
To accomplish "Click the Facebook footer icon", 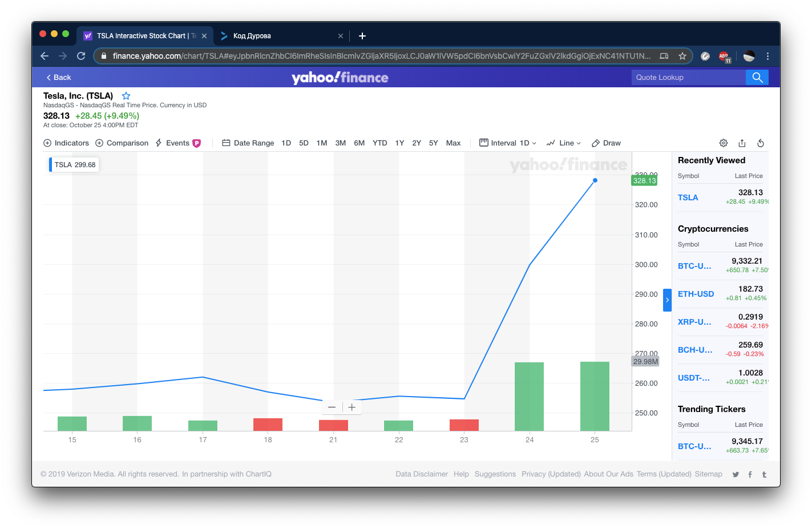I will [x=750, y=475].
